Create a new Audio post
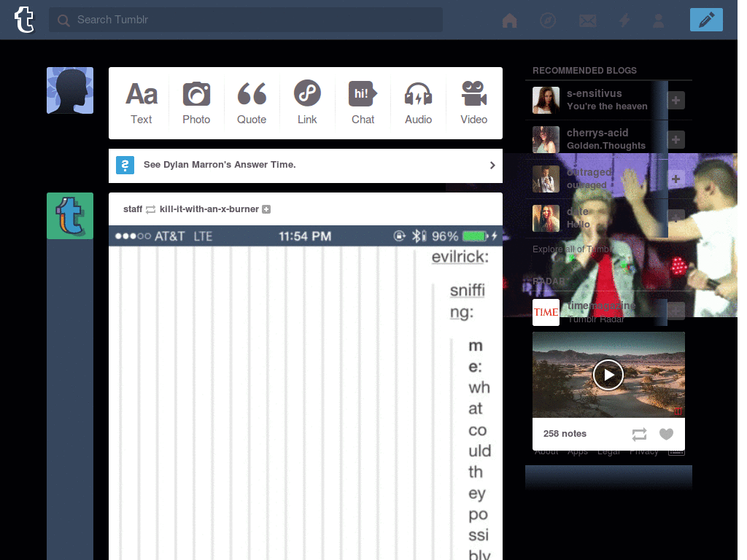Viewport: 747px width, 560px height. point(418,103)
